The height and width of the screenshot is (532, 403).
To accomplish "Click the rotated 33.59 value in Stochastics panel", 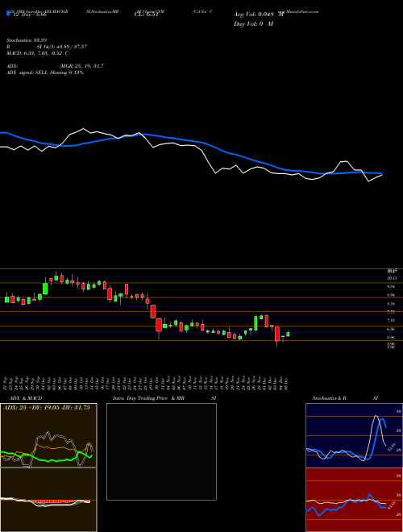I will tap(390, 447).
